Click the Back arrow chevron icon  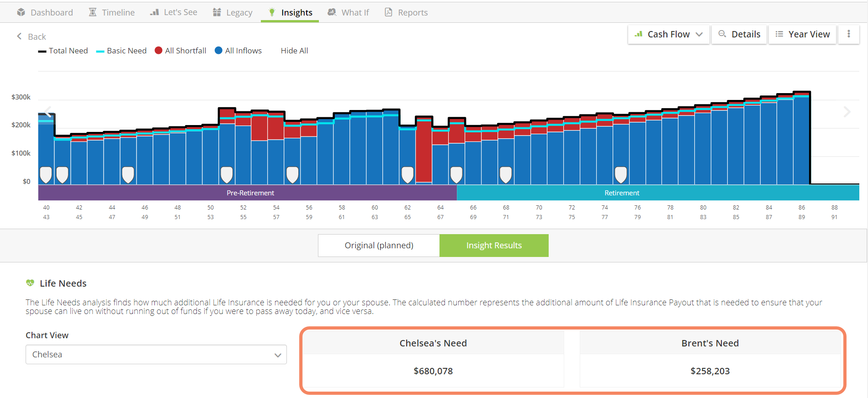point(19,36)
